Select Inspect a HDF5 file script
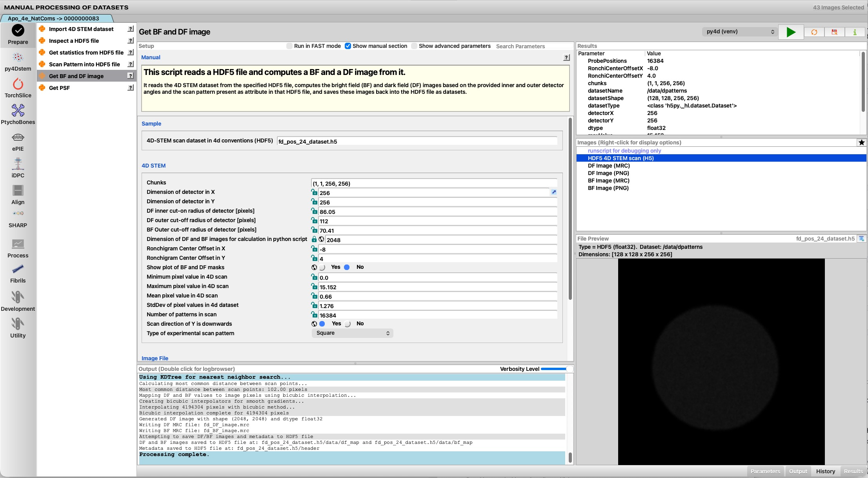 (86, 41)
